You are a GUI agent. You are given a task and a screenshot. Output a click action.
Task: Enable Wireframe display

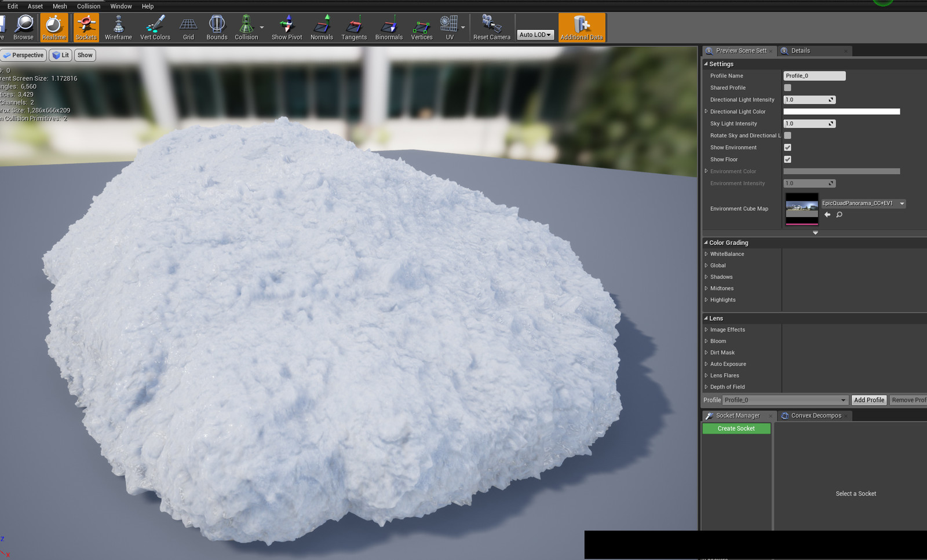(118, 27)
